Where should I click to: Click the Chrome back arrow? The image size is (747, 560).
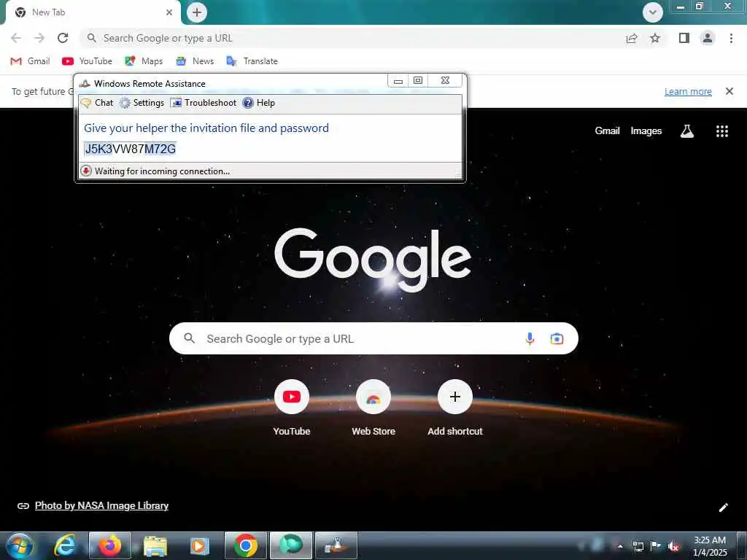tap(16, 38)
